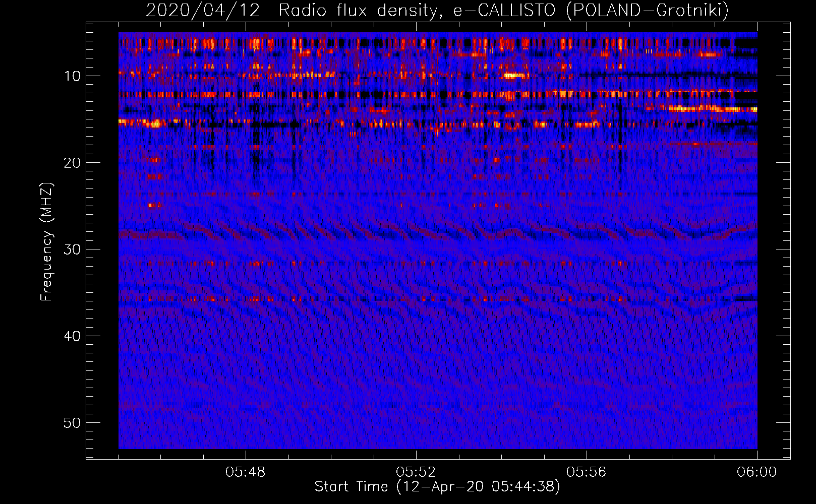Click the 'Start Time (12-Apr-20 05:44:38)' label
This screenshot has height=504, width=816.
[x=437, y=487]
